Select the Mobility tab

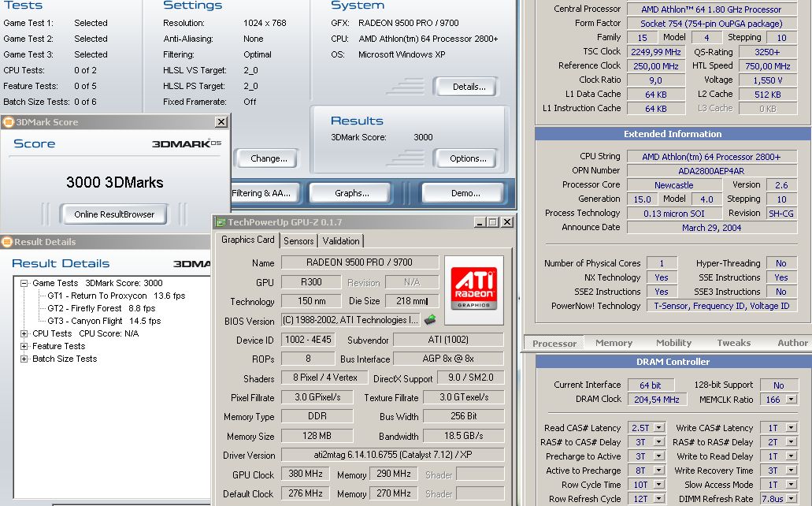(x=673, y=343)
